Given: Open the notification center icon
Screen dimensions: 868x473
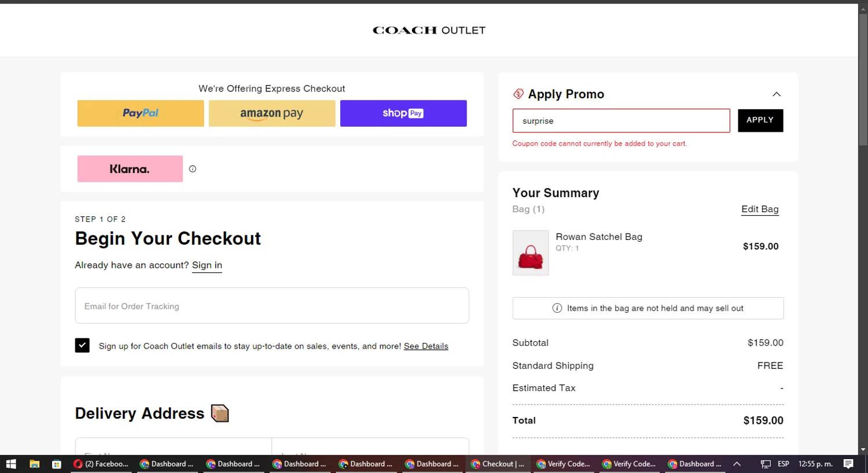Looking at the screenshot, I should [x=848, y=464].
